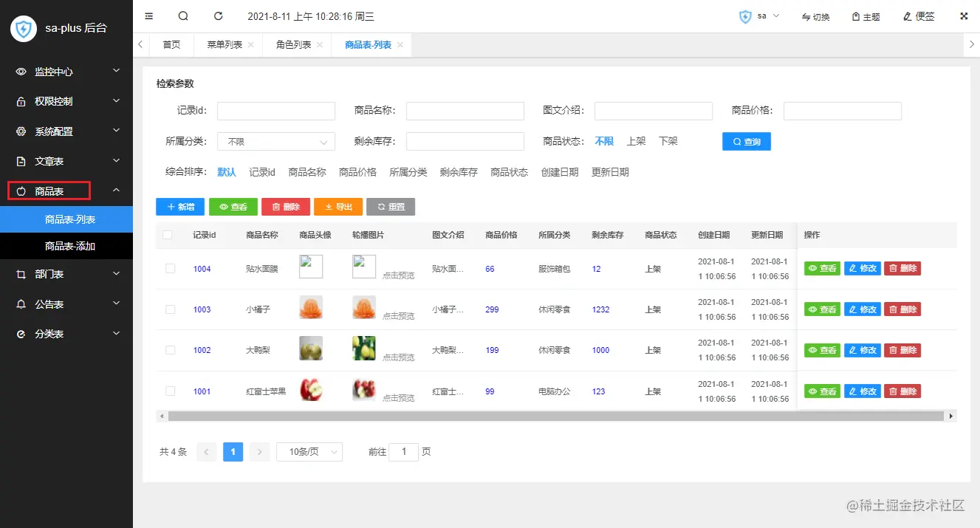Screen dimensions: 980x528
Task: Check the row 1001 checkbox
Action: point(171,391)
